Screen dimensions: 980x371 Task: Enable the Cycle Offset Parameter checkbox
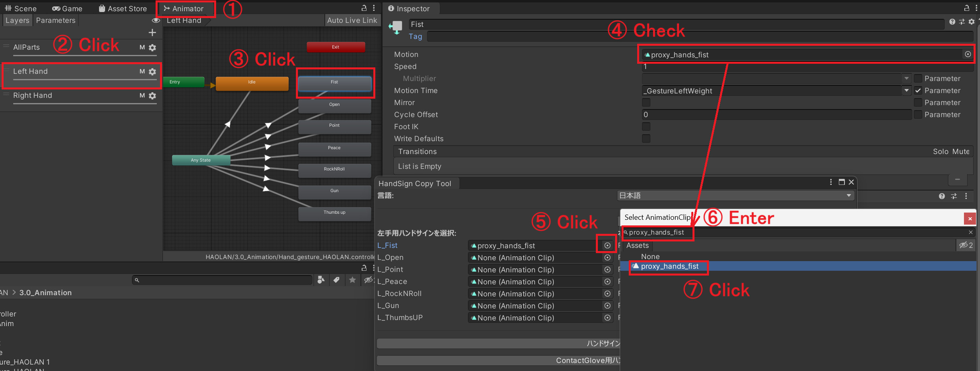(x=917, y=114)
